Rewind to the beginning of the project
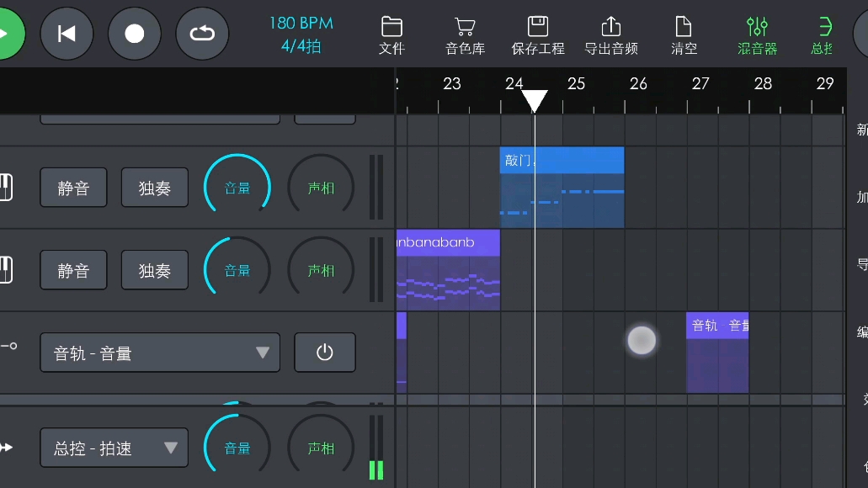The height and width of the screenshot is (488, 868). (67, 34)
